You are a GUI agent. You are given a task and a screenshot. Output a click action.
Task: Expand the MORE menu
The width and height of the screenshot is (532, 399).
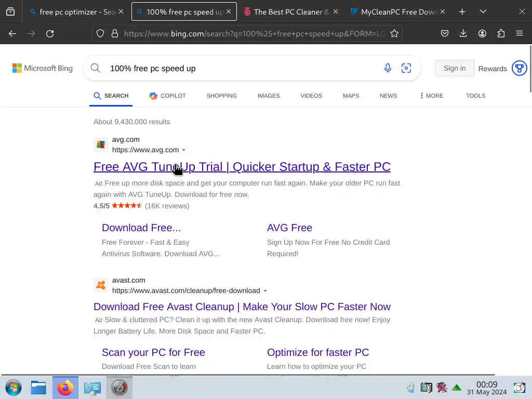click(x=431, y=96)
